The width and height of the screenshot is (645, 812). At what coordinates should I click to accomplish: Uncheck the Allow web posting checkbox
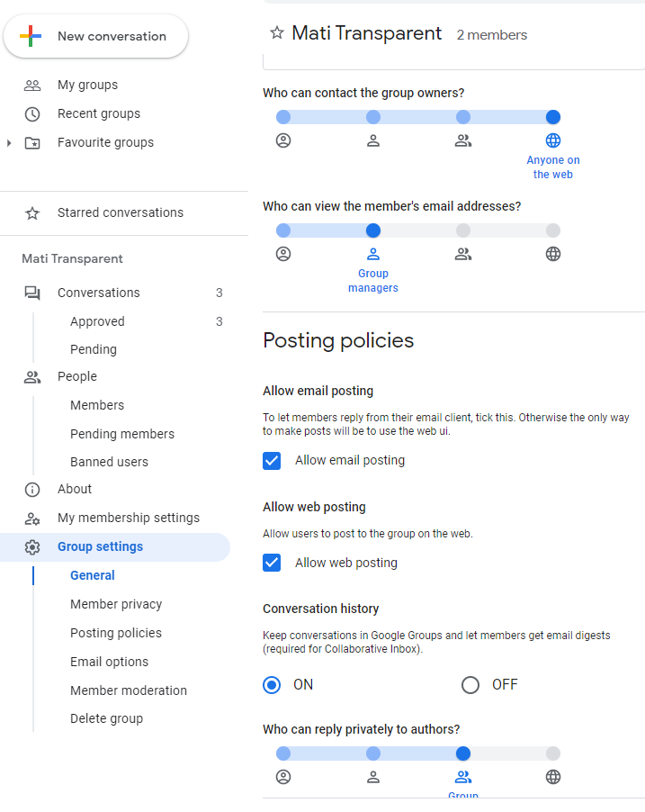(272, 564)
